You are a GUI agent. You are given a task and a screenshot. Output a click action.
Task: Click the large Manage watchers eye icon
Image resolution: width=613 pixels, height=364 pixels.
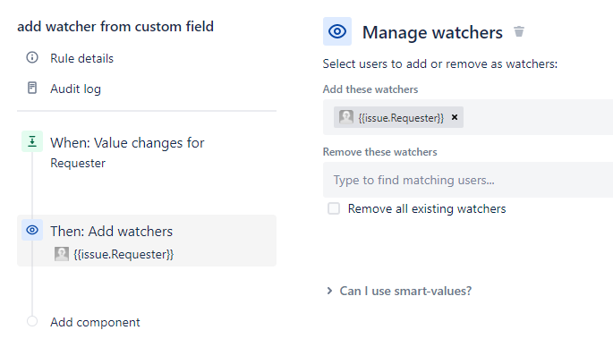(337, 32)
